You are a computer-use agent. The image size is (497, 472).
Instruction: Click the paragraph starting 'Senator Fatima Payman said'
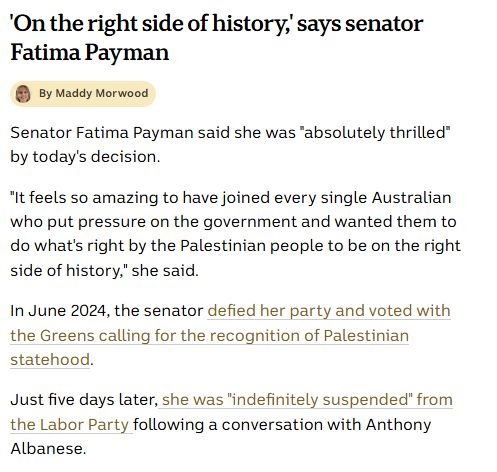click(230, 144)
